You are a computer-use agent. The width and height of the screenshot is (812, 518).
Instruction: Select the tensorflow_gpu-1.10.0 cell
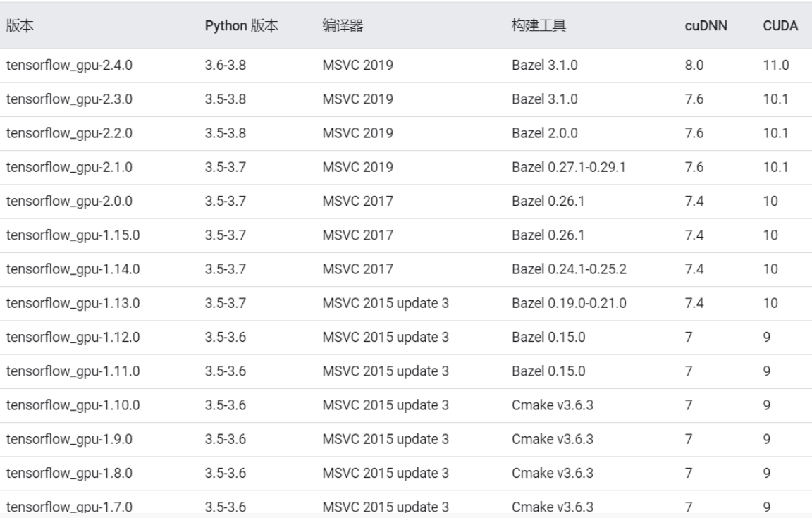click(73, 405)
